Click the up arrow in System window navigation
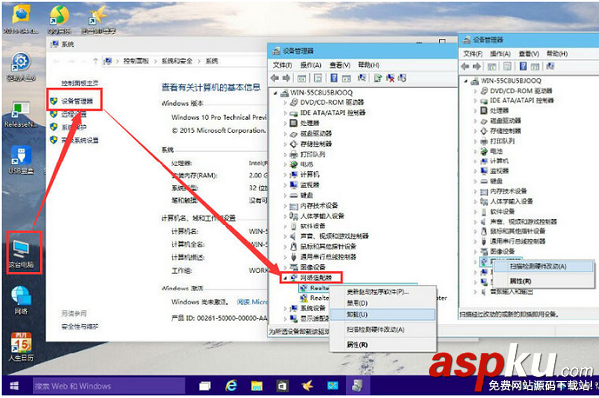This screenshot has height=398, width=599. [x=96, y=61]
